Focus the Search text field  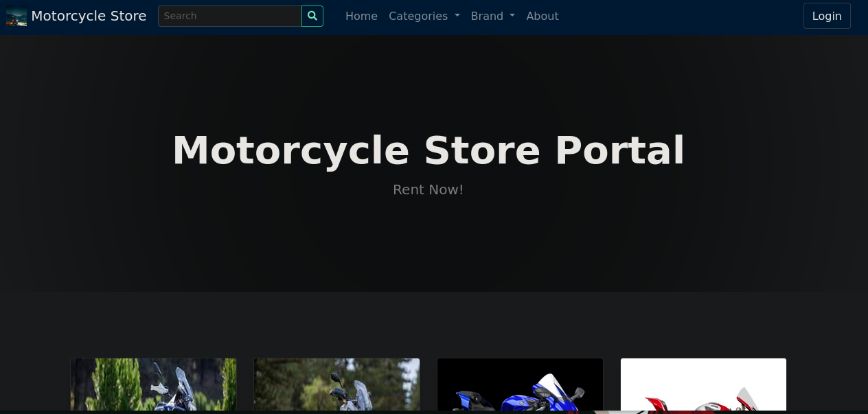229,16
